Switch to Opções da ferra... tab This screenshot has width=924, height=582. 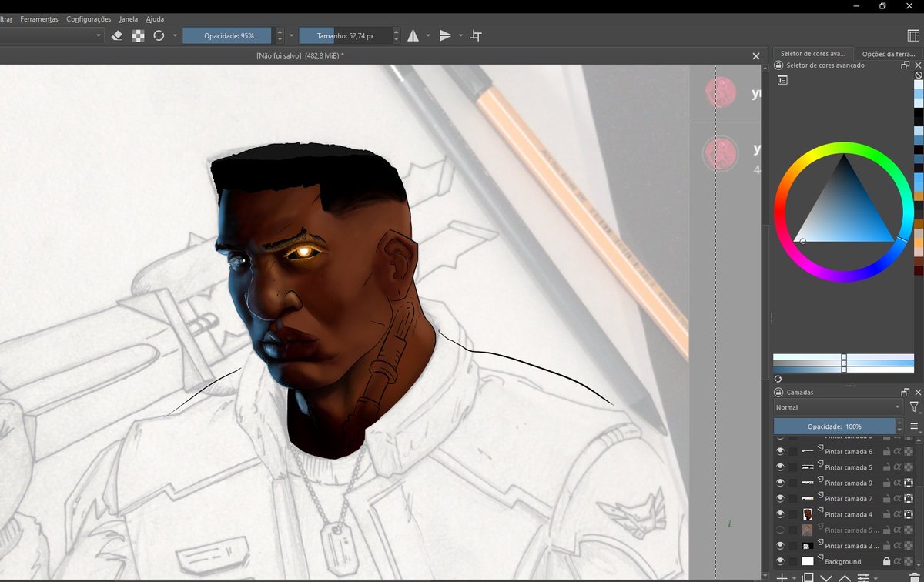[889, 54]
